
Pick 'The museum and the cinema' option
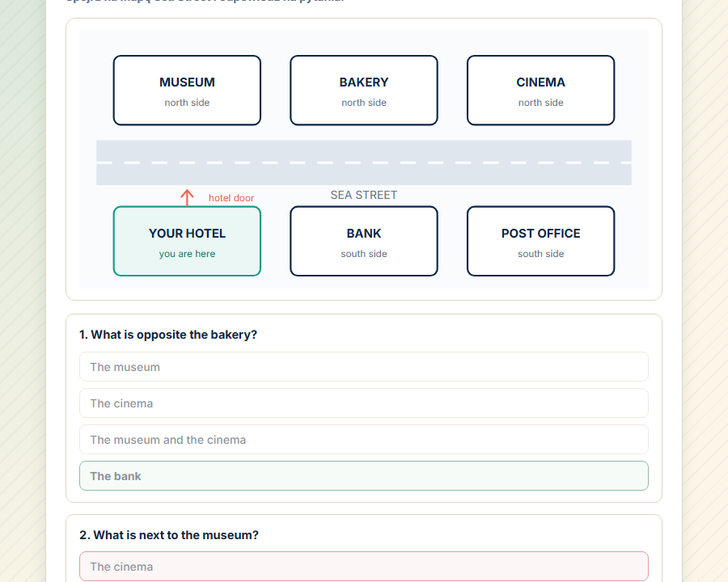pos(364,440)
